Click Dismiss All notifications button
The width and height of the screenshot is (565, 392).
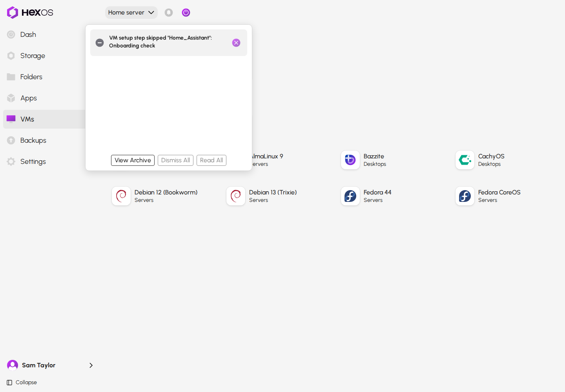point(175,160)
